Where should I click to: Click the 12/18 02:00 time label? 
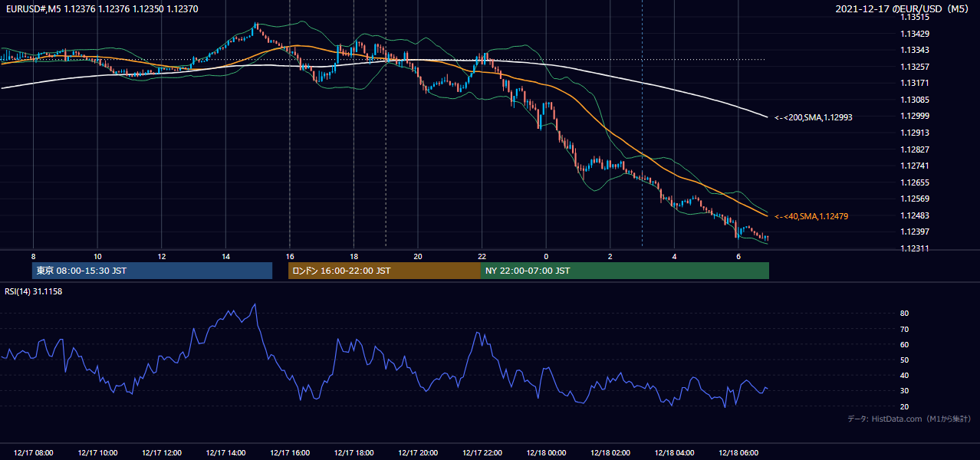(610, 453)
